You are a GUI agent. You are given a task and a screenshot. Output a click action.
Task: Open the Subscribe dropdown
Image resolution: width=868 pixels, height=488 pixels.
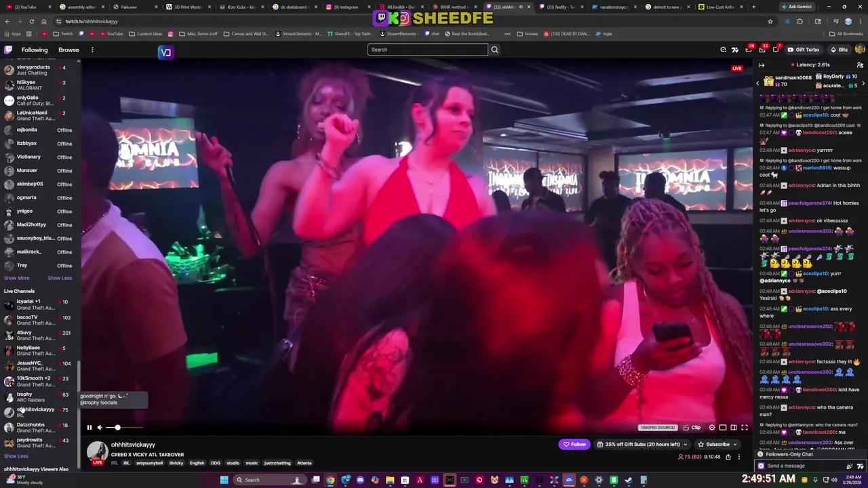717,445
